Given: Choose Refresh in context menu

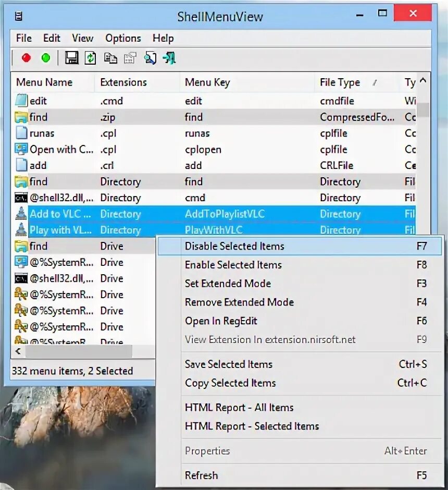Looking at the screenshot, I should [300, 475].
